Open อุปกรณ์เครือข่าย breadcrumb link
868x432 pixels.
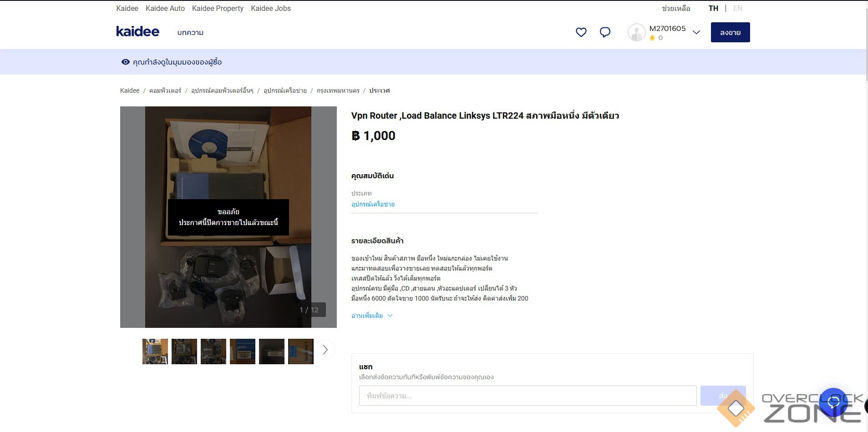click(x=285, y=90)
